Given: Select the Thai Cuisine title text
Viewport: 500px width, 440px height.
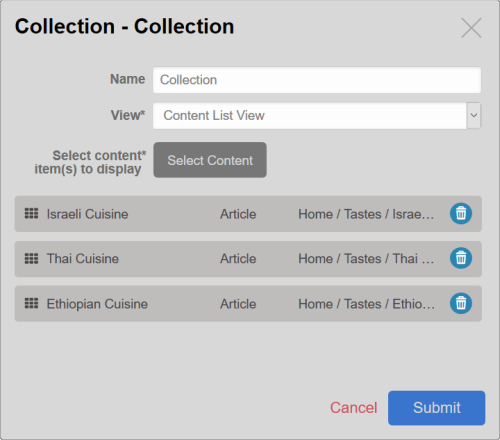Looking at the screenshot, I should pyautogui.click(x=83, y=259).
